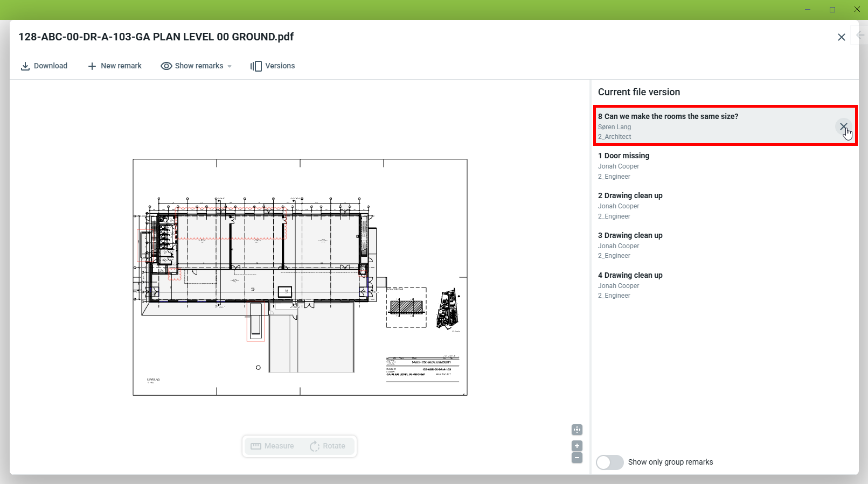Image resolution: width=868 pixels, height=484 pixels.
Task: Open the Versions compare view
Action: 273,66
